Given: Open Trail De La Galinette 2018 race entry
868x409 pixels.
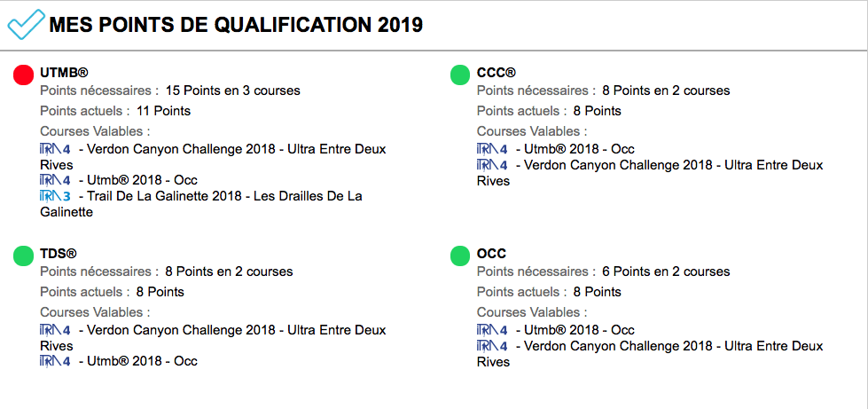Looking at the screenshot, I should (222, 196).
